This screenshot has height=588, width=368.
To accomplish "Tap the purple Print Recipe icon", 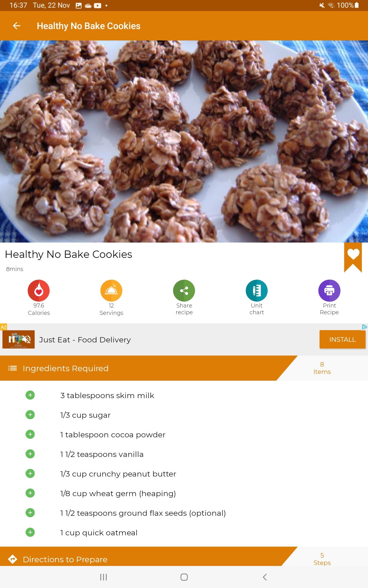I will tap(329, 290).
